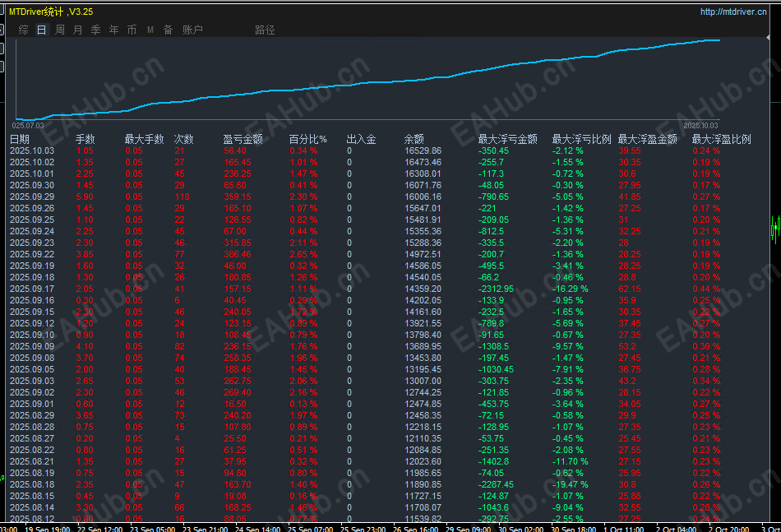Click the 最大浮盈金额 column header
Screen dimensions: 781x532
pos(648,139)
